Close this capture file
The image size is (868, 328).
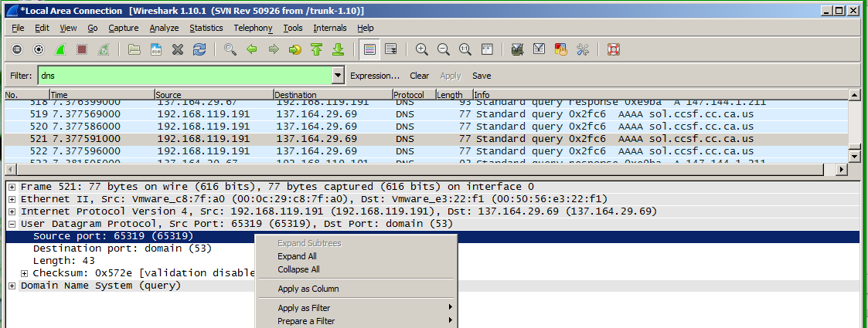(178, 50)
